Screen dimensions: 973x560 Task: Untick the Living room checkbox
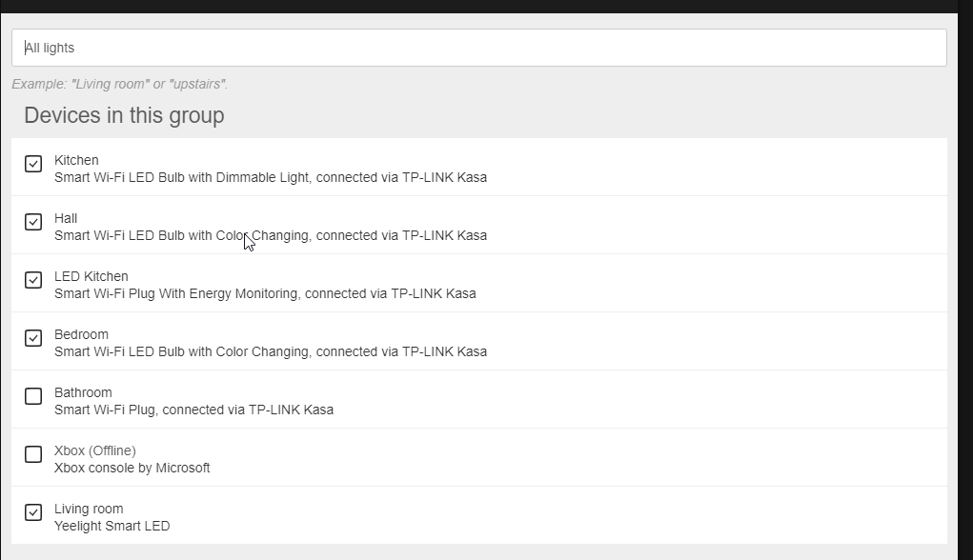click(x=33, y=512)
